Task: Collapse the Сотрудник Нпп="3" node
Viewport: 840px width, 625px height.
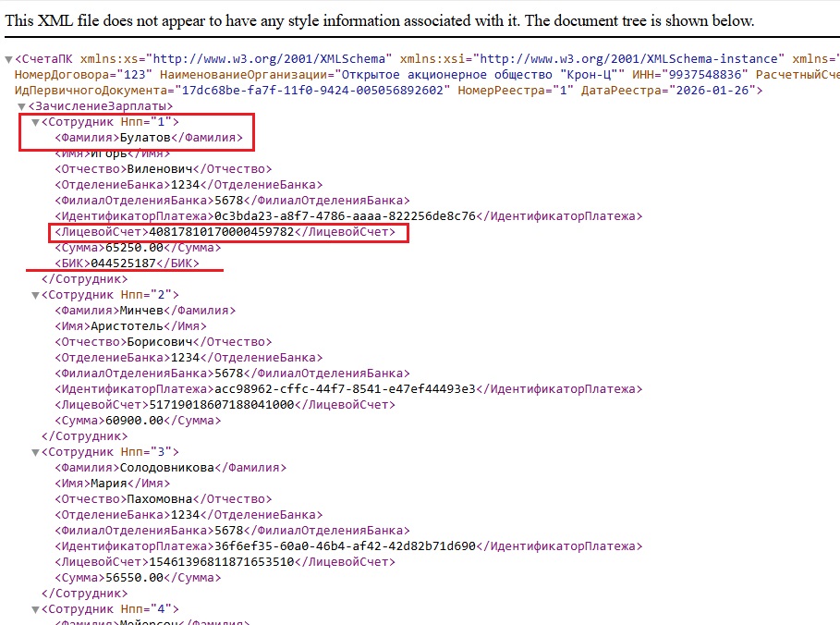Action: (36, 452)
